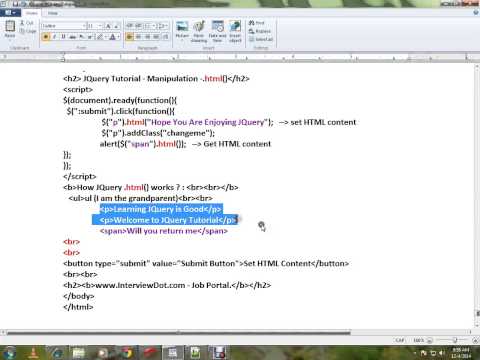This screenshot has height=360, width=480.
Task: Insert Date and time
Action: (217, 31)
